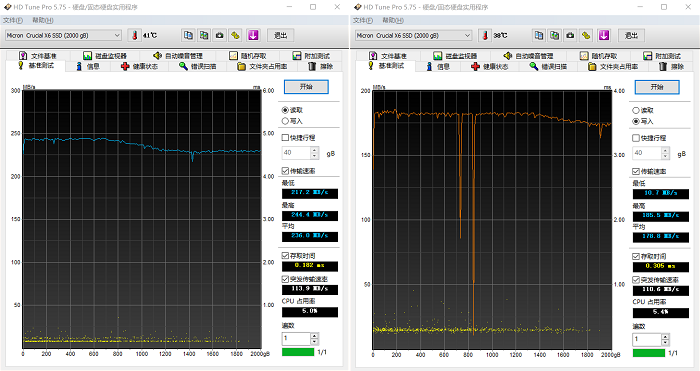The height and width of the screenshot is (371, 700).
Task: Click 退出 button in right window
Action: (631, 35)
